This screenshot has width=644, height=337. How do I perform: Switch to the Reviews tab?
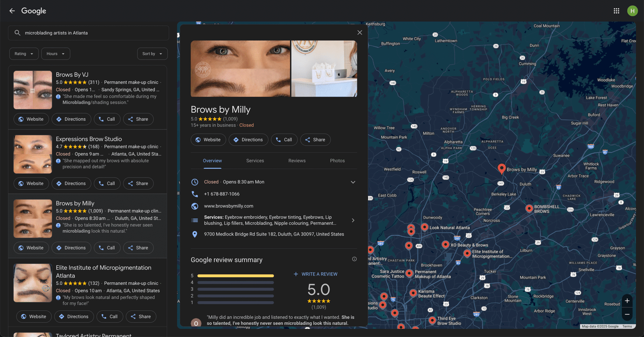[297, 161]
